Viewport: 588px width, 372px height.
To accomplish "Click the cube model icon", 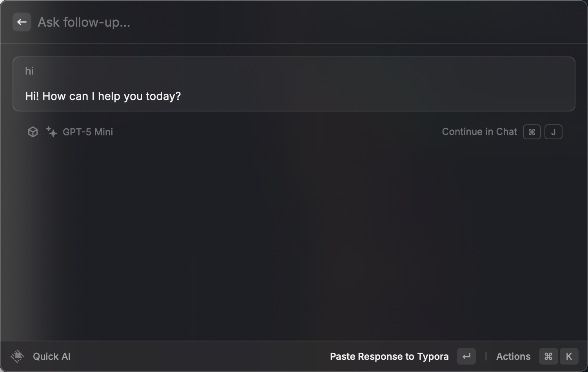I will [x=33, y=132].
